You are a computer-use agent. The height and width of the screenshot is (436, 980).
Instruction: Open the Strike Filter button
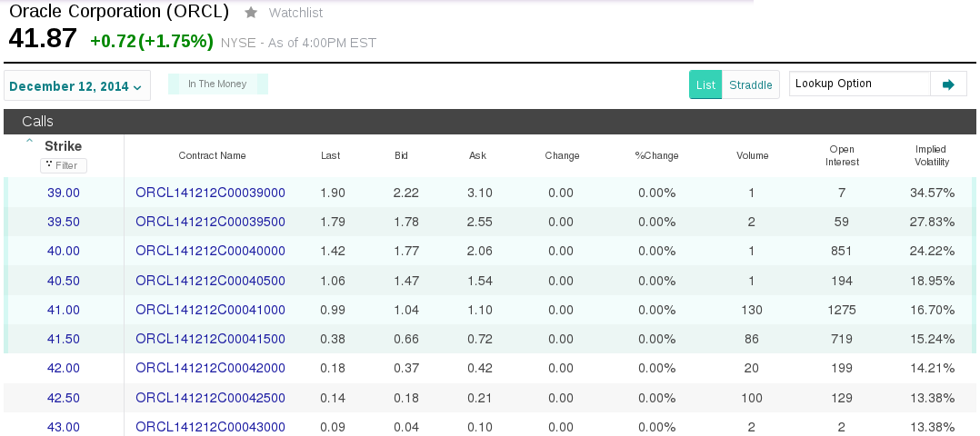click(x=63, y=165)
